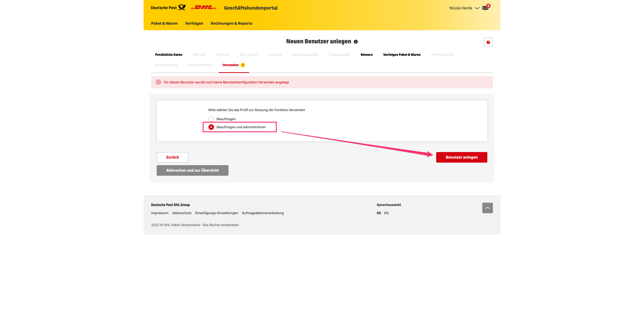The width and height of the screenshot is (644, 328).
Task: Click the info icon beside Neuen Benutzer anlegen
Action: [356, 42]
